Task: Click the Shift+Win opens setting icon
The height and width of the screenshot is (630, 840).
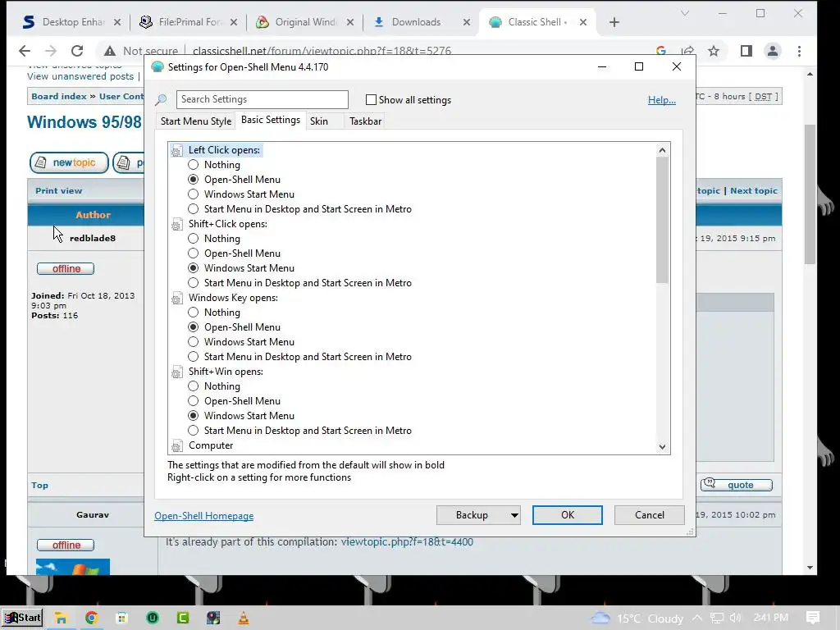Action: 177,372
